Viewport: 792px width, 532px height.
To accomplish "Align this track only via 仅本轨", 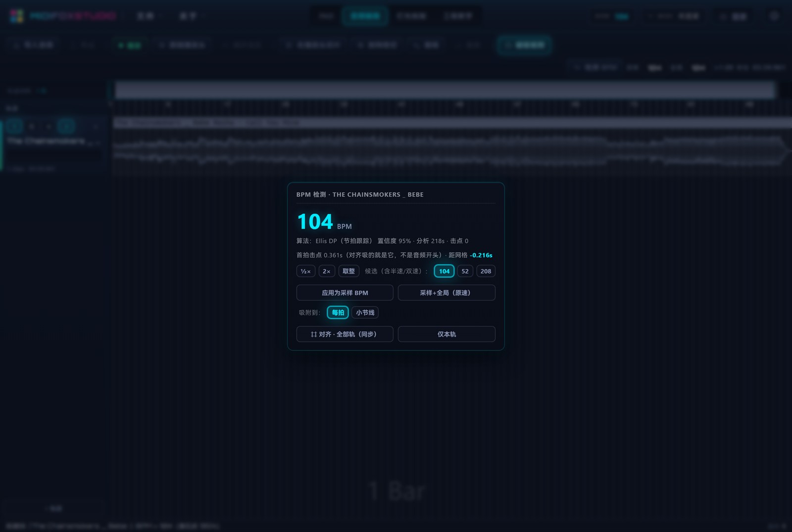I will tap(446, 334).
